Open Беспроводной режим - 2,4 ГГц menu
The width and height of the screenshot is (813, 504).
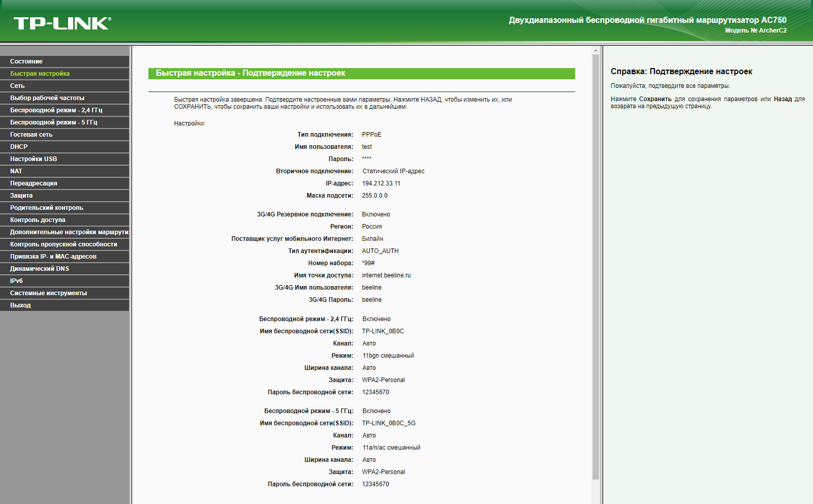(x=65, y=110)
